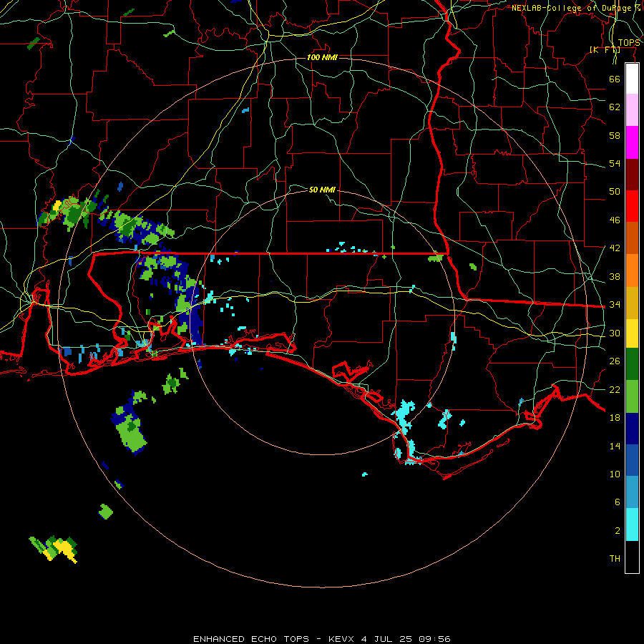Click the light pink legend swatch
Viewport: 644px width, 644px height.
632,110
